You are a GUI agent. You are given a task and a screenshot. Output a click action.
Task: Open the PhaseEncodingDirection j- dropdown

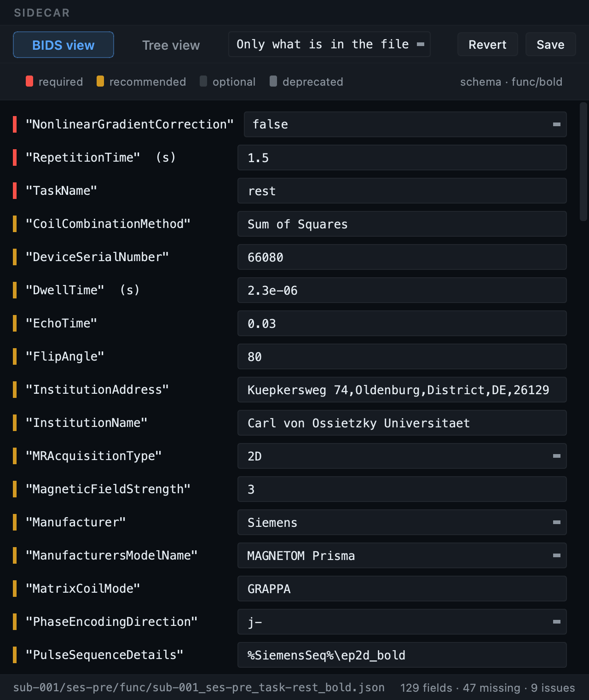(402, 622)
